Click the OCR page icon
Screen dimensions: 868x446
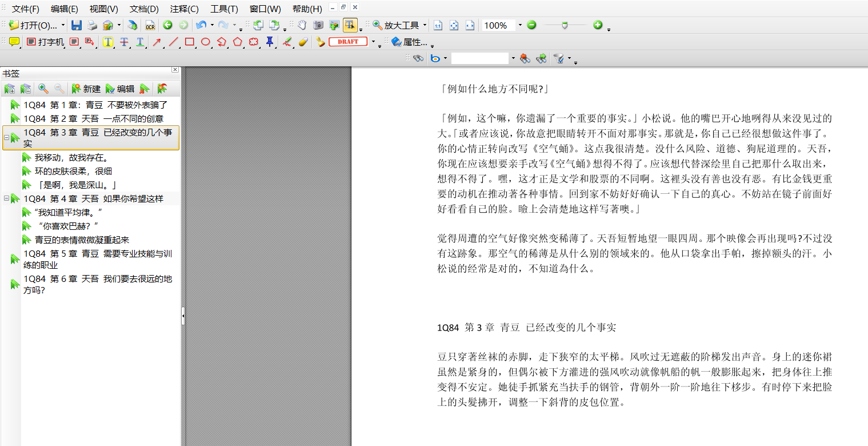click(150, 25)
